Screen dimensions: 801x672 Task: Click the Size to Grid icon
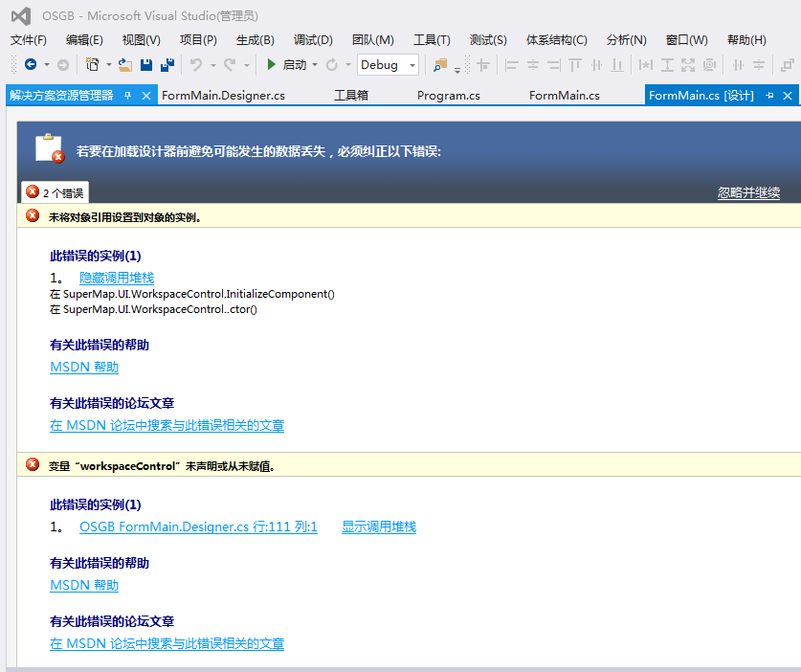point(709,65)
